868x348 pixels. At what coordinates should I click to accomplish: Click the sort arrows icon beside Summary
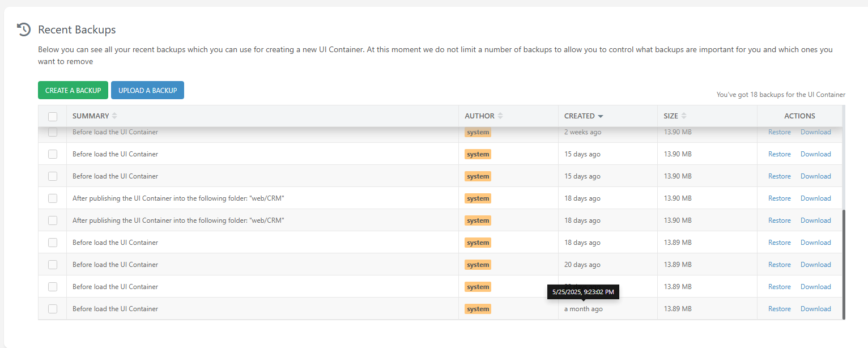[x=114, y=116]
